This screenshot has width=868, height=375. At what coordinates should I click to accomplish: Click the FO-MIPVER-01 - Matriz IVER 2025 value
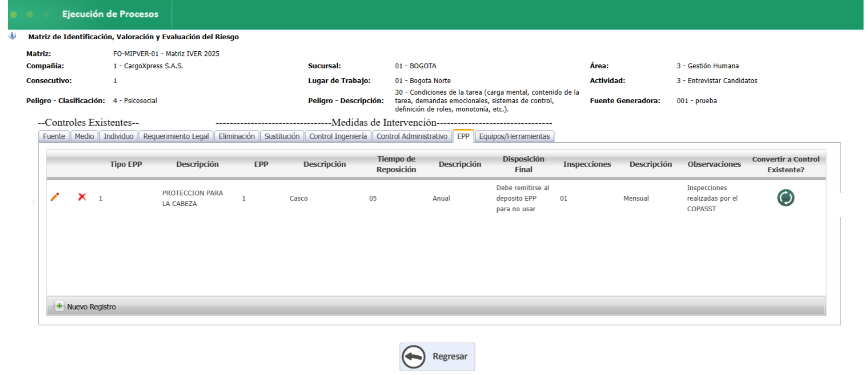coord(166,54)
